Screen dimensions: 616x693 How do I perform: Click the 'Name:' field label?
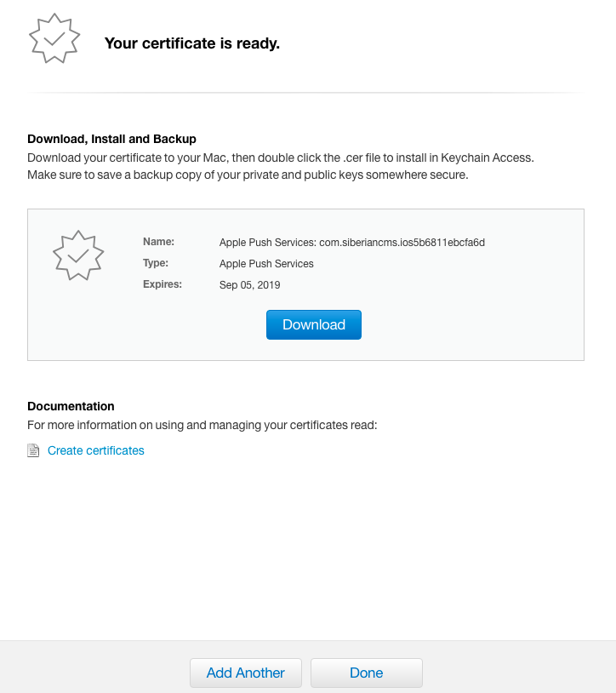(158, 242)
